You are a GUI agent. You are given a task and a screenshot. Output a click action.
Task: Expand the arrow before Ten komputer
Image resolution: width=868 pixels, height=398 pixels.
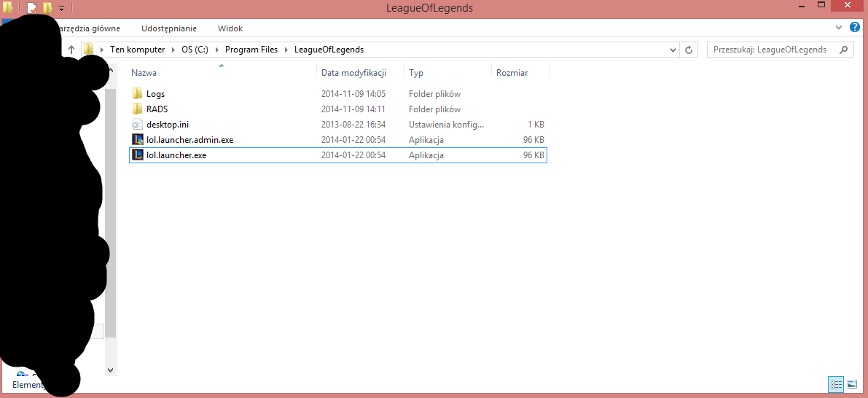101,50
